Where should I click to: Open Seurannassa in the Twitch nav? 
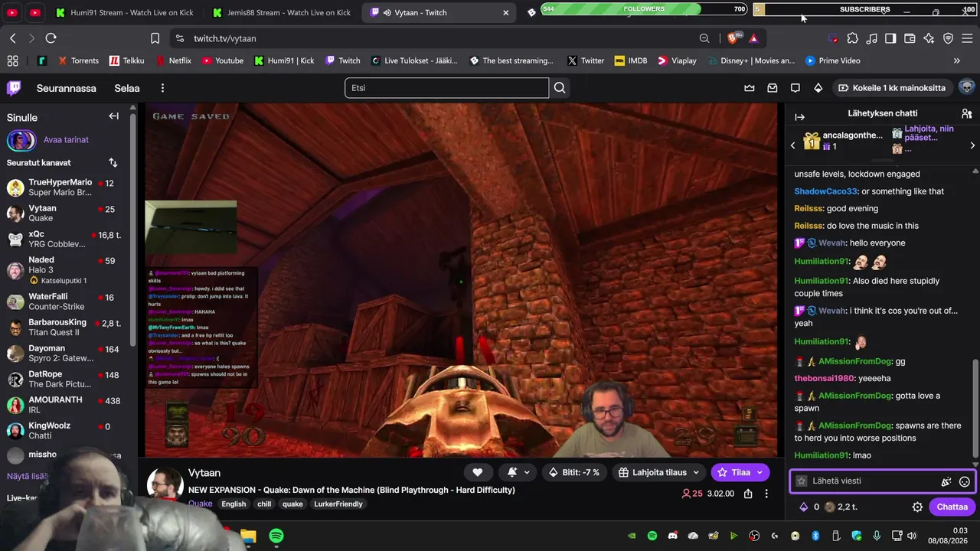coord(67,88)
